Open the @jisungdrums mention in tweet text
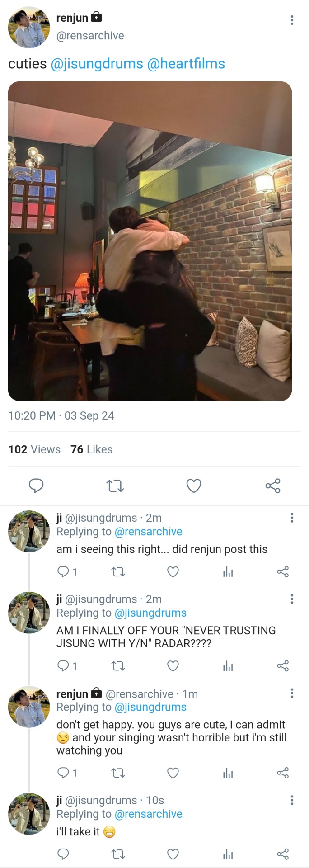This screenshot has width=309, height=868. [97, 64]
